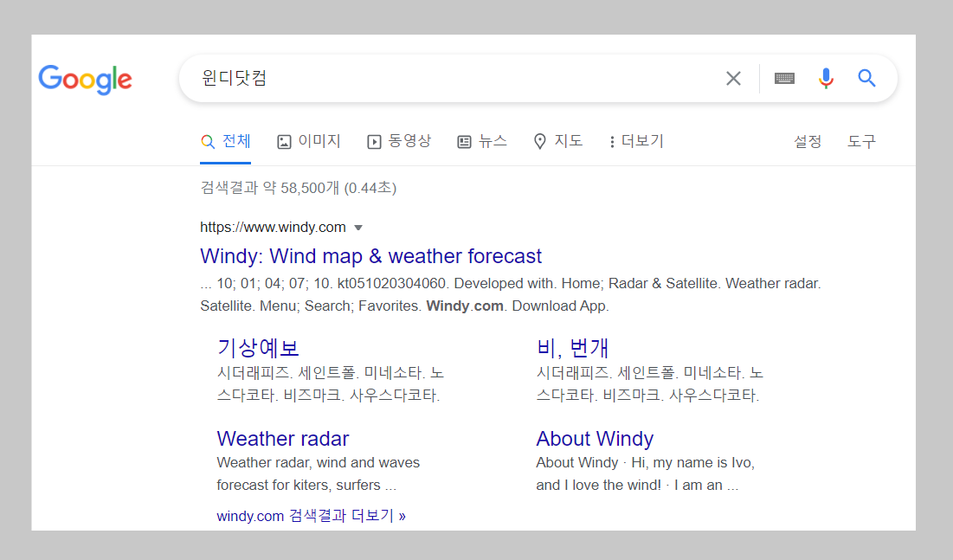Open the Weather radar sitelink

(x=283, y=439)
